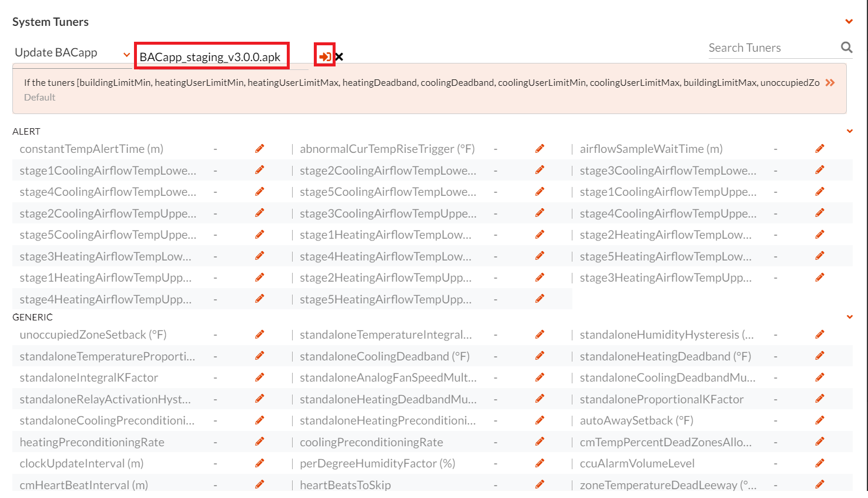868x498 pixels.
Task: Click pencil icon for abnormalCurTempRiseTrigger
Action: [539, 149]
